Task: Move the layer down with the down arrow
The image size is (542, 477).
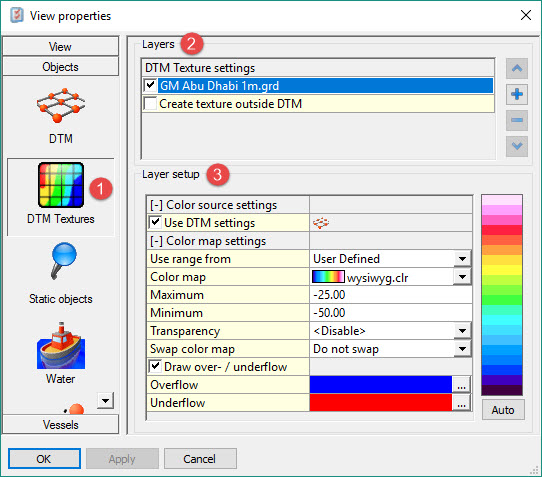Action: [x=517, y=146]
